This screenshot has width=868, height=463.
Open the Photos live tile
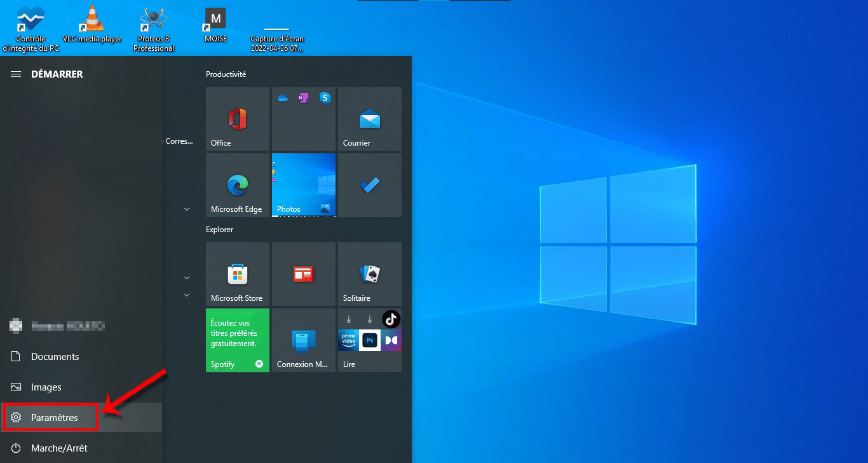click(x=304, y=185)
